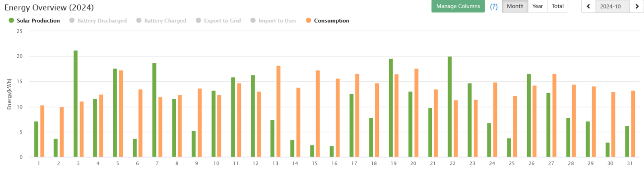The image size is (644, 173).
Task: Switch to Year view tab
Action: tap(537, 6)
